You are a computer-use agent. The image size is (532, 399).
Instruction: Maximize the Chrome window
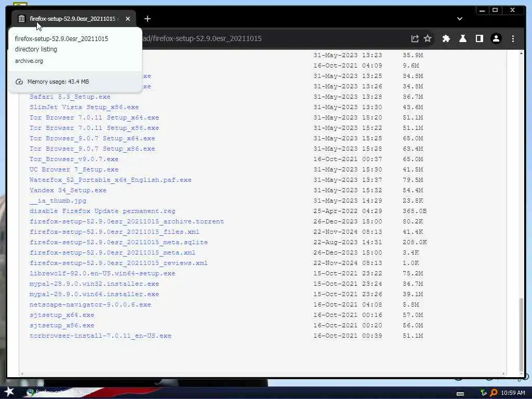click(x=495, y=10)
